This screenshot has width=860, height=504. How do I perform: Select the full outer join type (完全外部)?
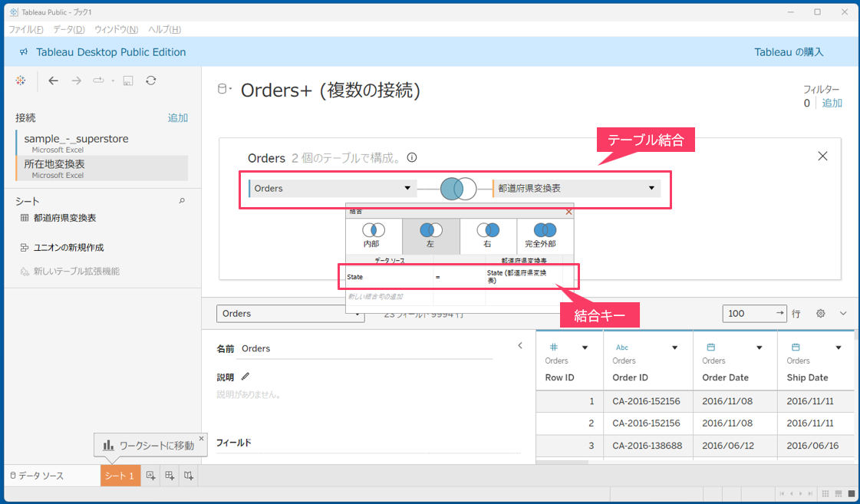point(545,236)
